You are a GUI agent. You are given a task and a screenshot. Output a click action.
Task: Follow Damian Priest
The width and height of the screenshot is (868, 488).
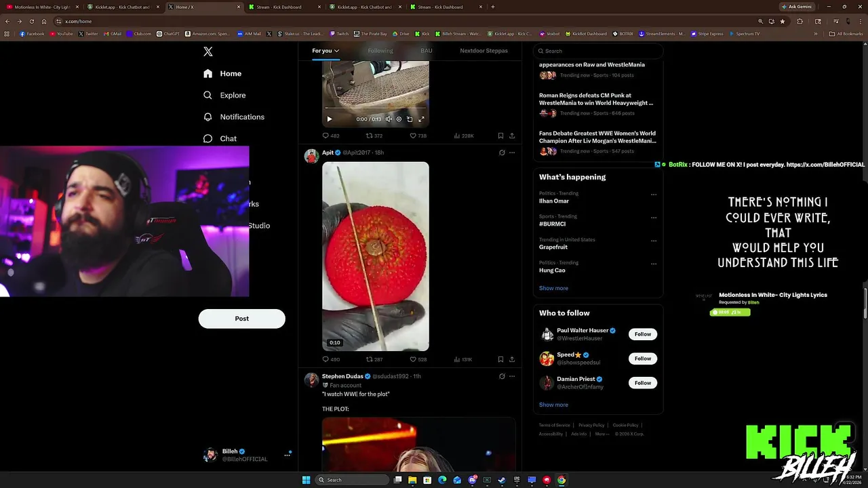coord(643,383)
